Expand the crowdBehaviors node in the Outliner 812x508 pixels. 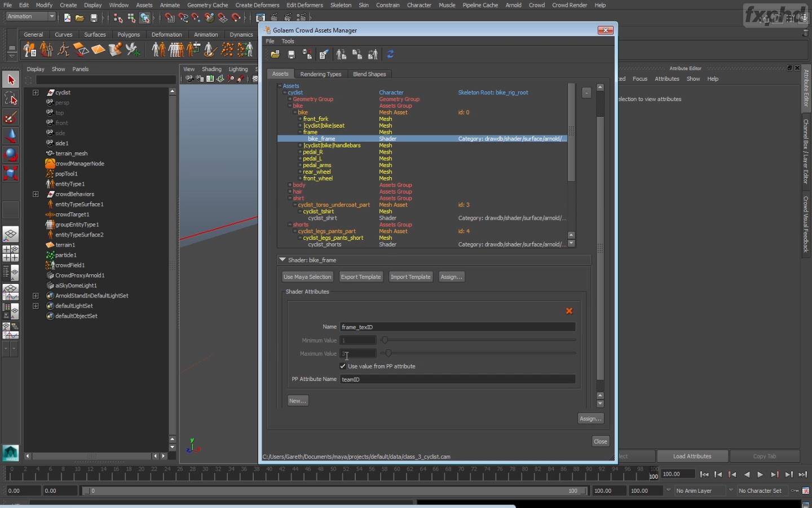click(x=36, y=194)
